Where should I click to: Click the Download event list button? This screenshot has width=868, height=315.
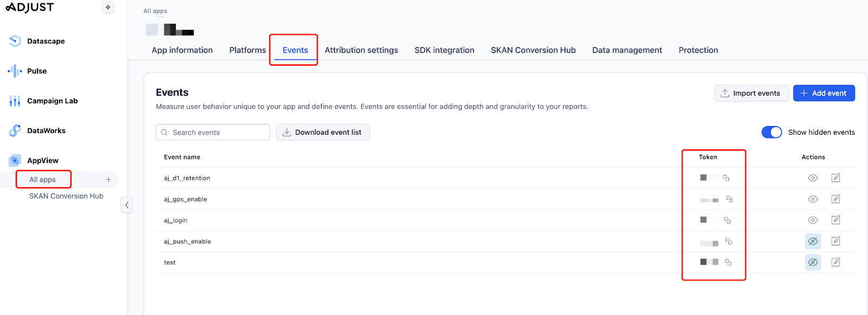tap(323, 132)
